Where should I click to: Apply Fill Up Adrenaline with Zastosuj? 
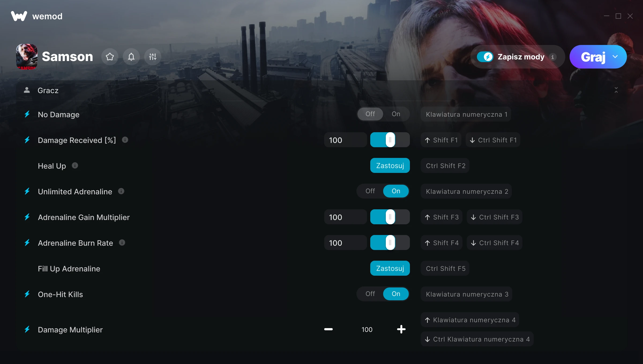[390, 268]
